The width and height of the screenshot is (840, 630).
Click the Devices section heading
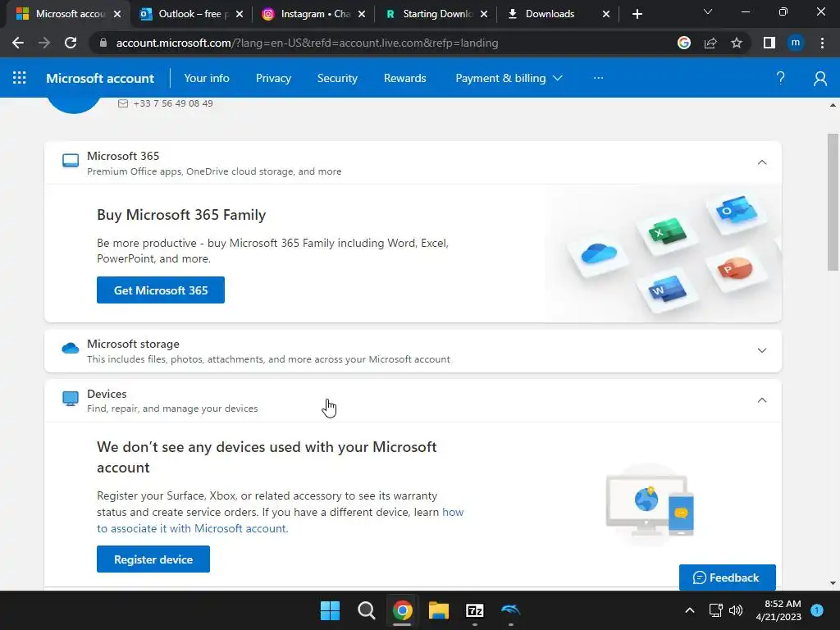[x=107, y=394]
